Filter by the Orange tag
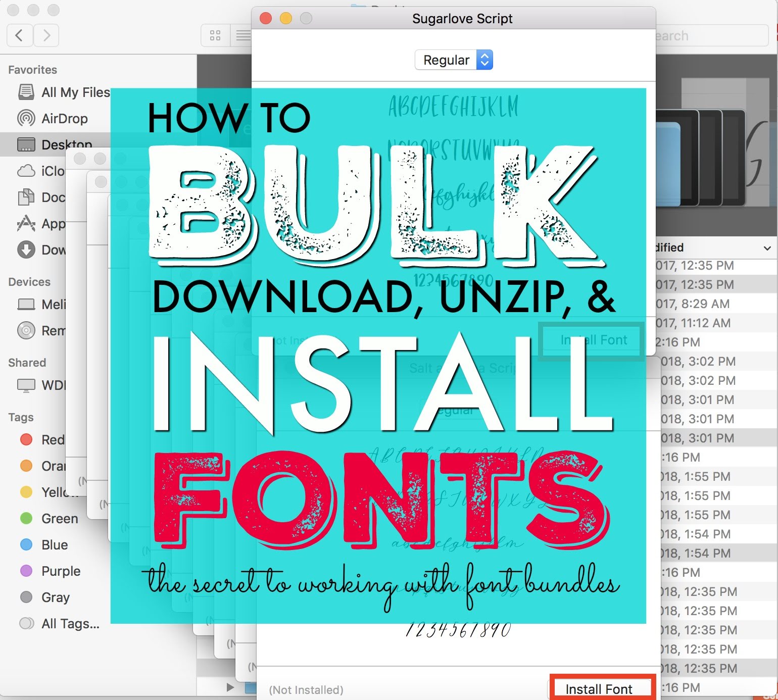The image size is (778, 700). 42,466
